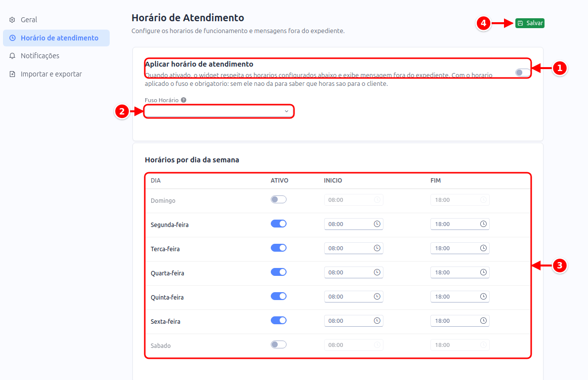
Task: Turn off the Quinta-feira active toggle
Action: pos(279,296)
